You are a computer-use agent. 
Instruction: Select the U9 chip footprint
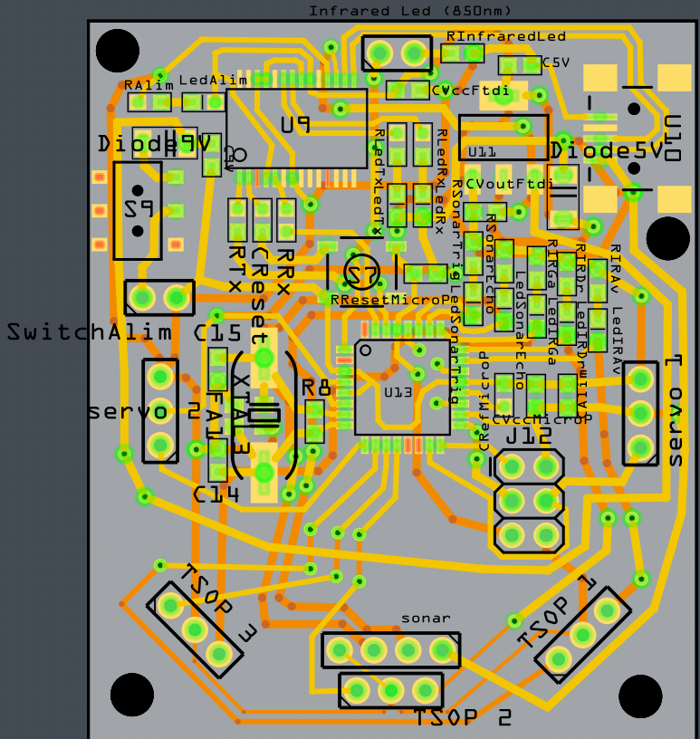point(296,127)
